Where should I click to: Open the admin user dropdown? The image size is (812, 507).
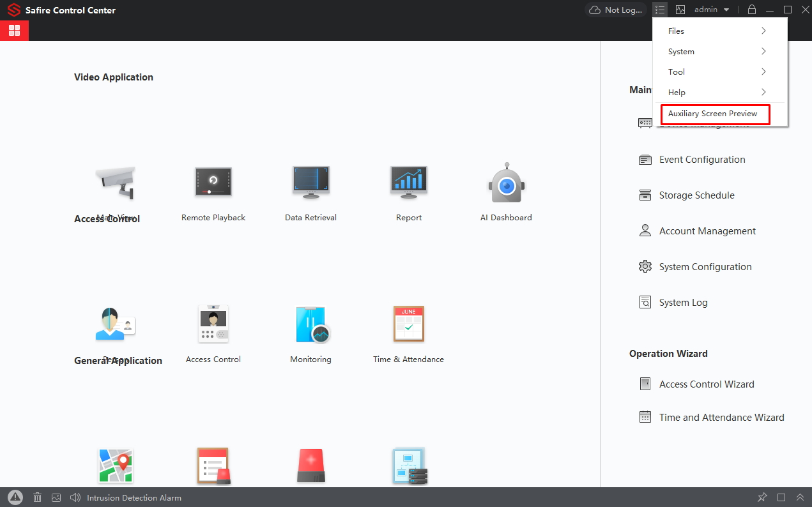coord(712,10)
